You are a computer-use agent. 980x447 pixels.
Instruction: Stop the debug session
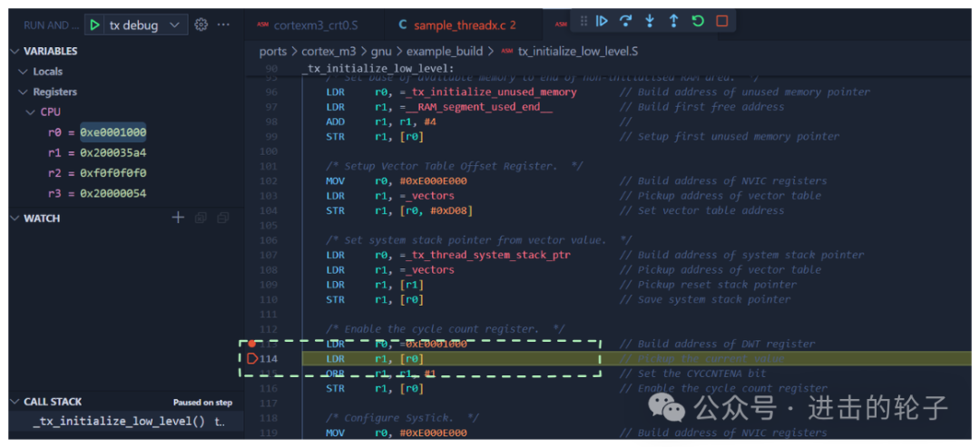(722, 21)
